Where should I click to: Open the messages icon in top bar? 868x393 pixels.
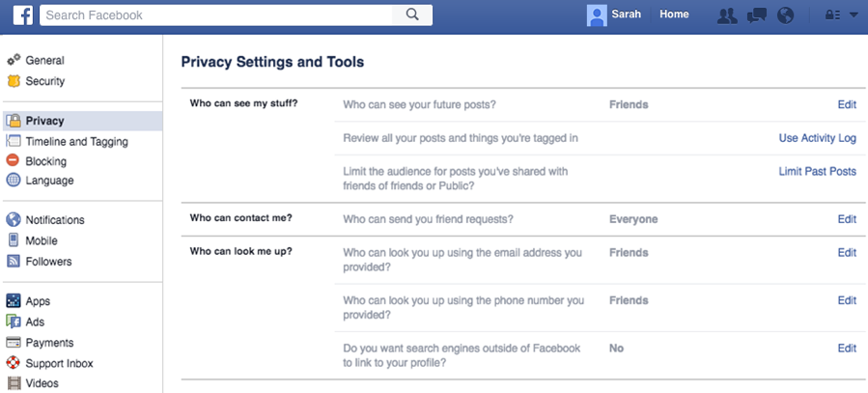[757, 15]
